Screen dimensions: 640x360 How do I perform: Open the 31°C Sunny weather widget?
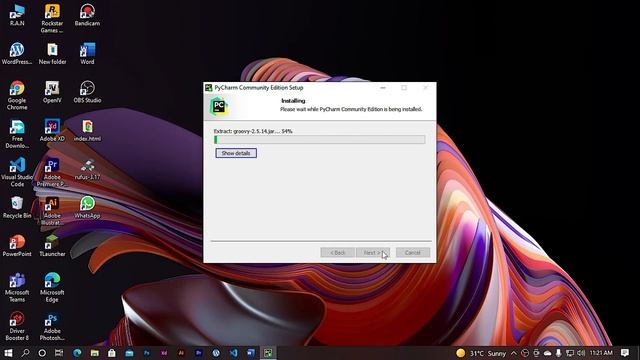(x=481, y=353)
